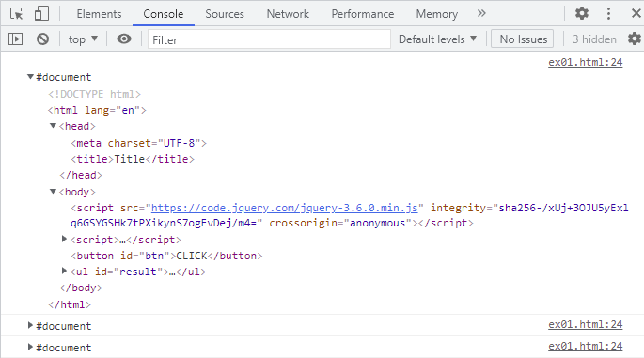Select the closing /head tag
The width and height of the screenshot is (644, 358).
click(x=81, y=176)
